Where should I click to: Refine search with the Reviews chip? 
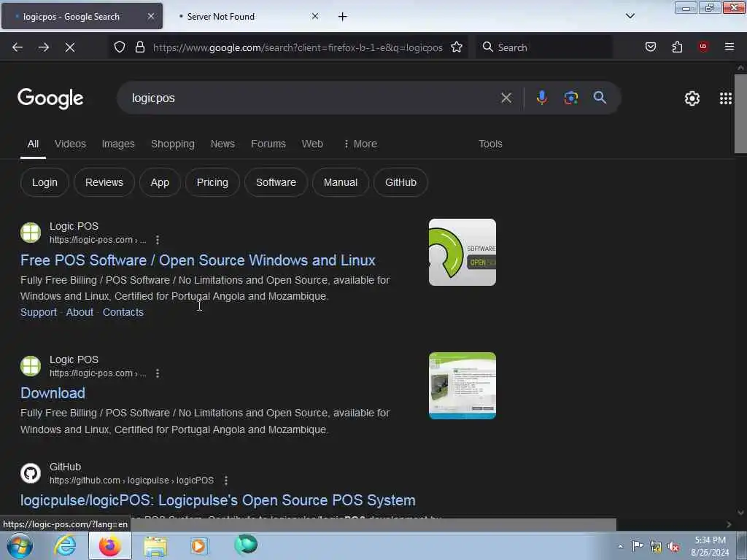[104, 182]
